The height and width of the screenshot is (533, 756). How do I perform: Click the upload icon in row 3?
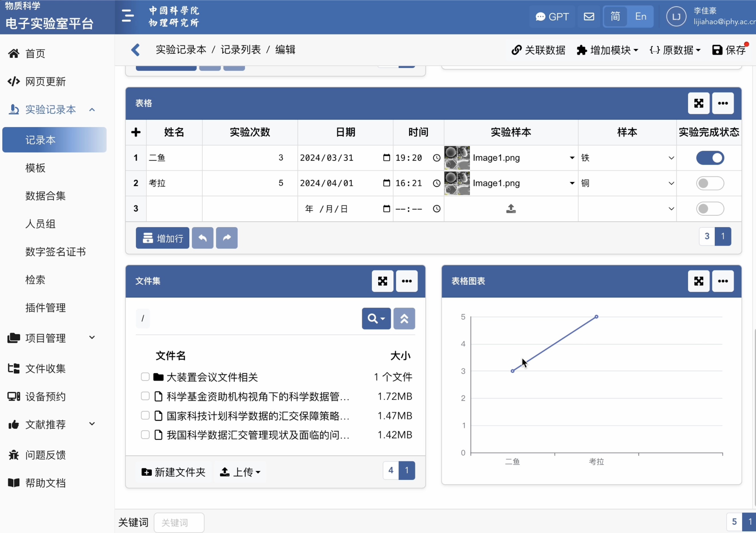[x=511, y=209]
